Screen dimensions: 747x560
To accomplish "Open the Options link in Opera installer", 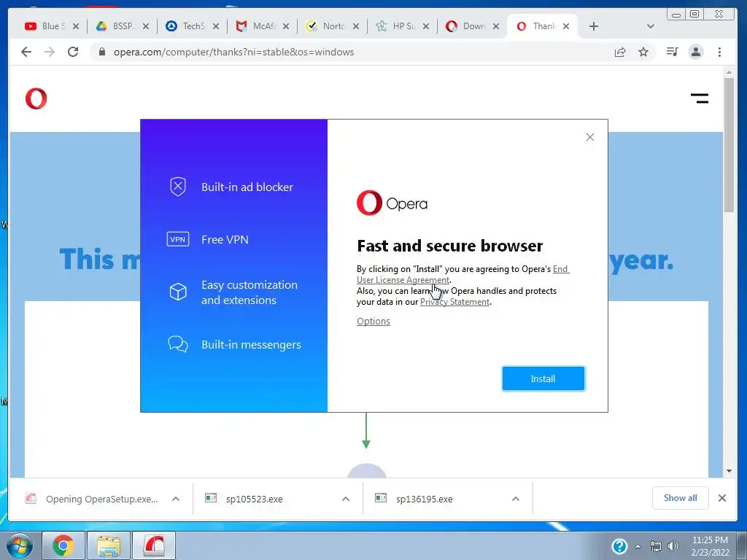I will pos(373,321).
